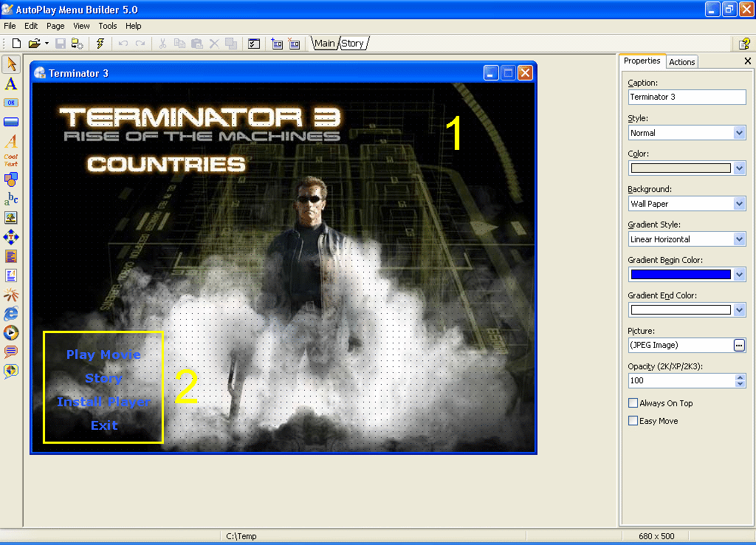Image resolution: width=756 pixels, height=545 pixels.
Task: Click the Undo arrow in the toolbar
Action: pyautogui.click(x=123, y=44)
